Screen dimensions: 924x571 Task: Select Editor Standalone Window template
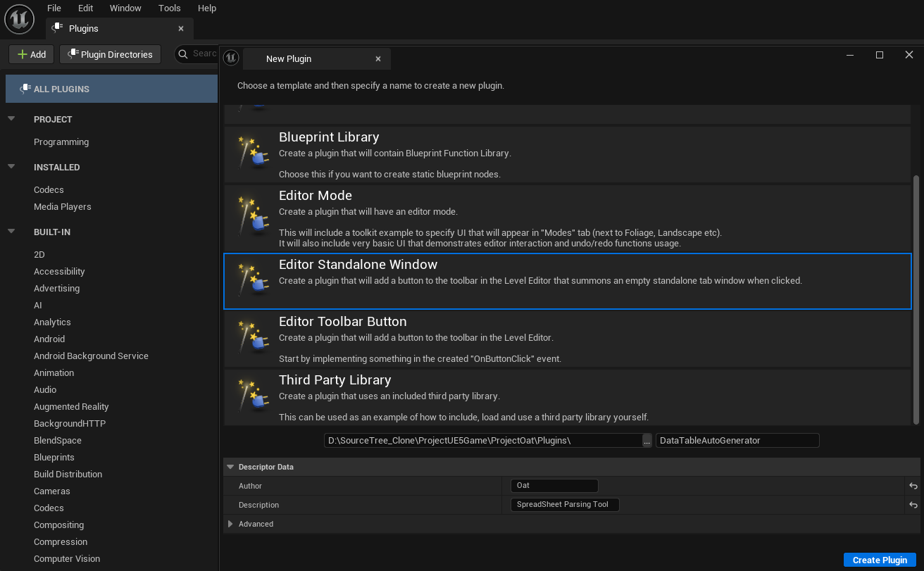(568, 281)
